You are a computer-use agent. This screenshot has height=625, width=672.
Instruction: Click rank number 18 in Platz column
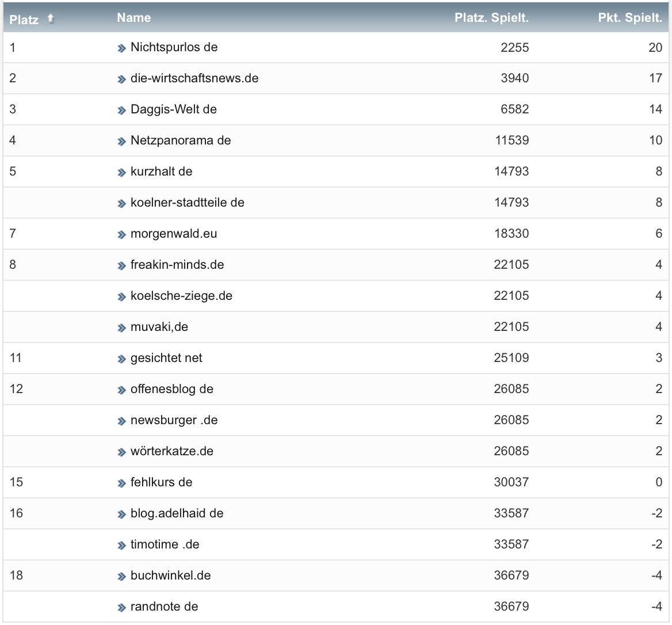[16, 576]
